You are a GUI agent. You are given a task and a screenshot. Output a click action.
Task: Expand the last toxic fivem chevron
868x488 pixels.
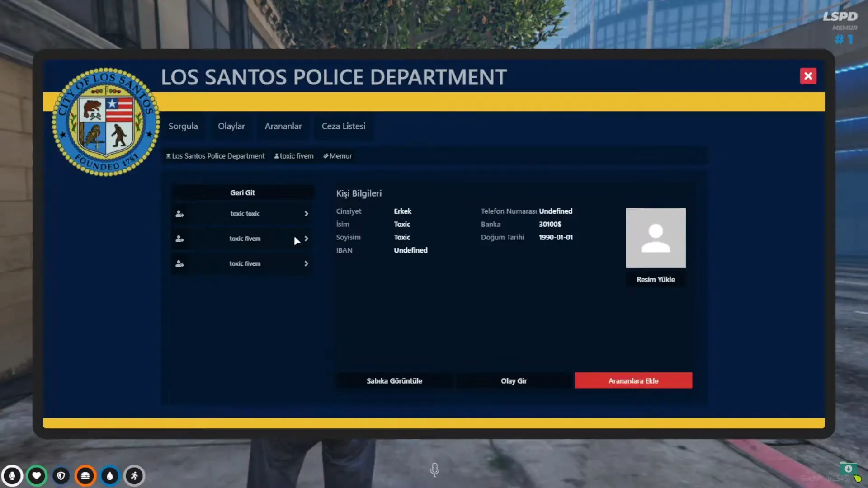click(x=306, y=263)
